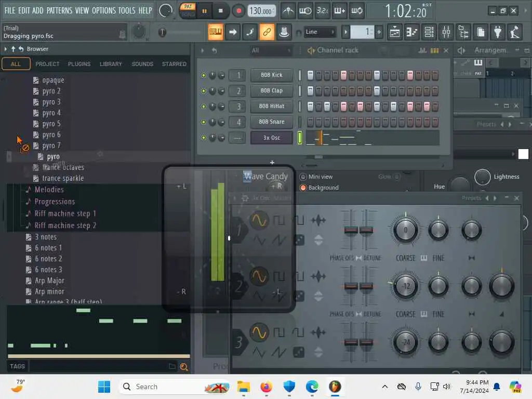The width and height of the screenshot is (532, 399).
Task: Add a channel with the plus button
Action: [272, 163]
